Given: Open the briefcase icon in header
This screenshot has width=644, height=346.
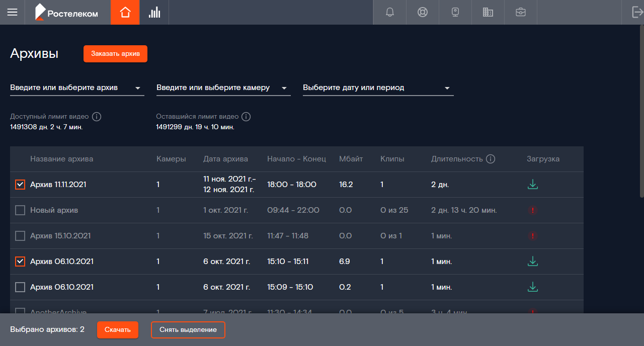Looking at the screenshot, I should (521, 12).
